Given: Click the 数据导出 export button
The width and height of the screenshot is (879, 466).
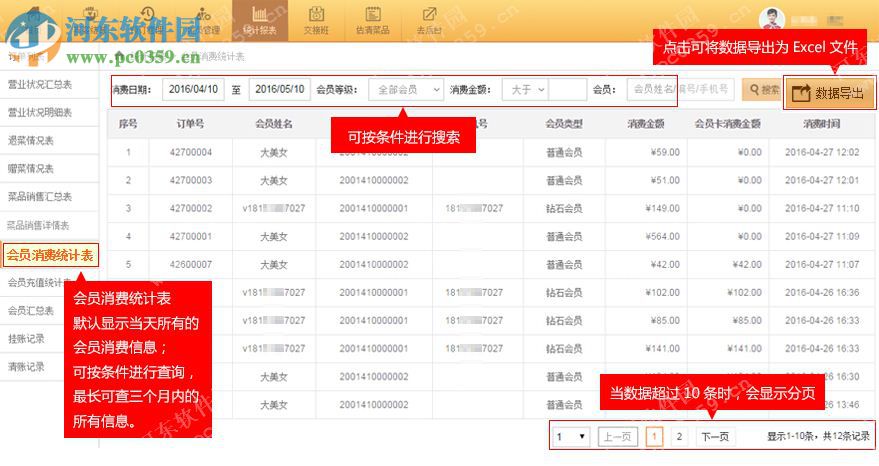Looking at the screenshot, I should point(829,93).
